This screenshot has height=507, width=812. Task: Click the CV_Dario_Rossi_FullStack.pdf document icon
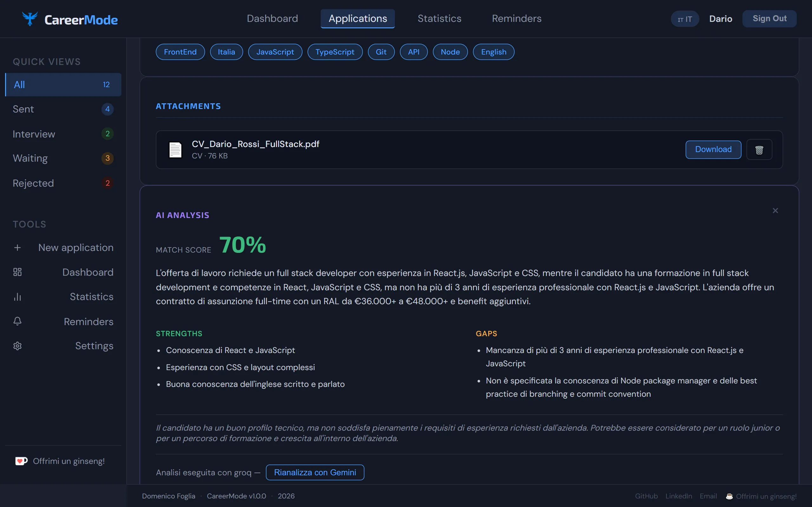point(175,150)
